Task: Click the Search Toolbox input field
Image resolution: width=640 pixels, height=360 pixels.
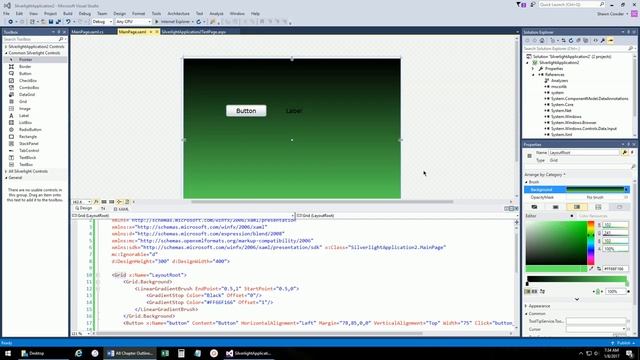Action: (34, 39)
